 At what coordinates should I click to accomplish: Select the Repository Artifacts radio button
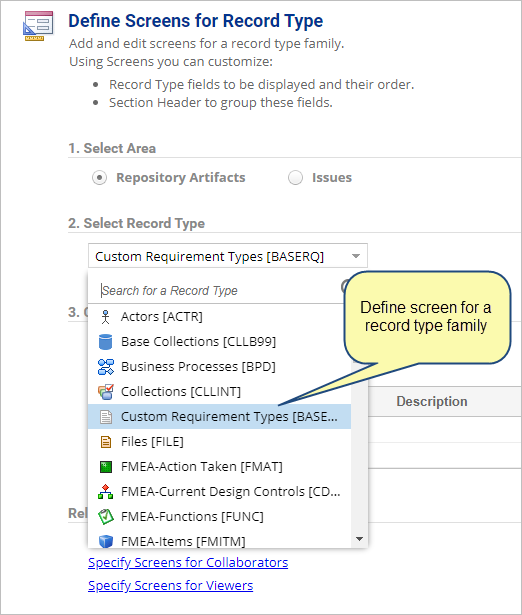point(100,178)
